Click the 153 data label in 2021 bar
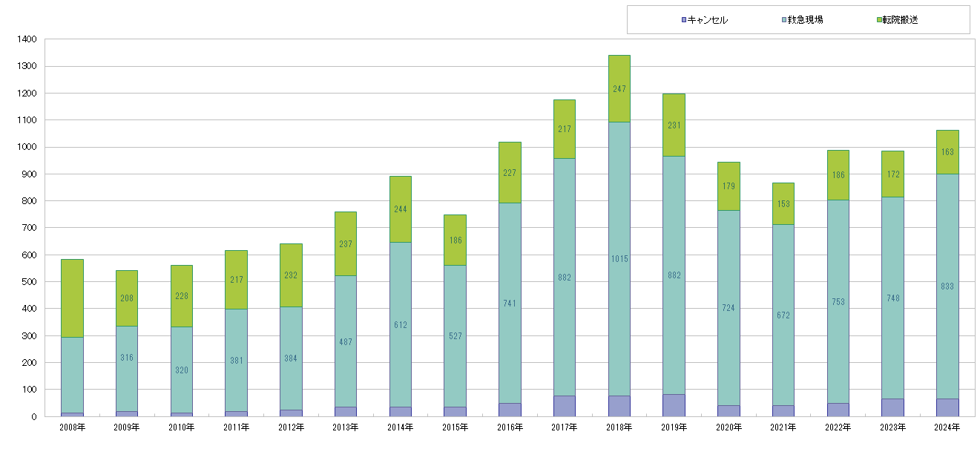This screenshot has height=472, width=980. (x=783, y=204)
